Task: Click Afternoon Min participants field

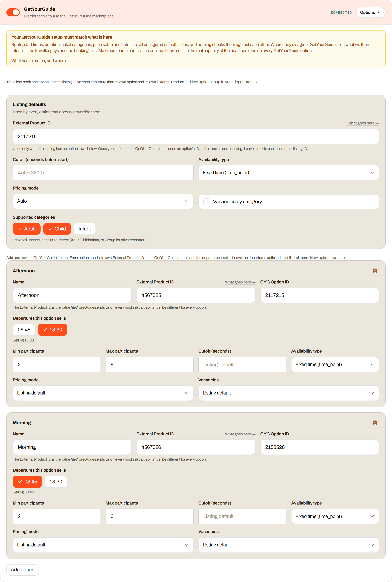Action: (57, 364)
